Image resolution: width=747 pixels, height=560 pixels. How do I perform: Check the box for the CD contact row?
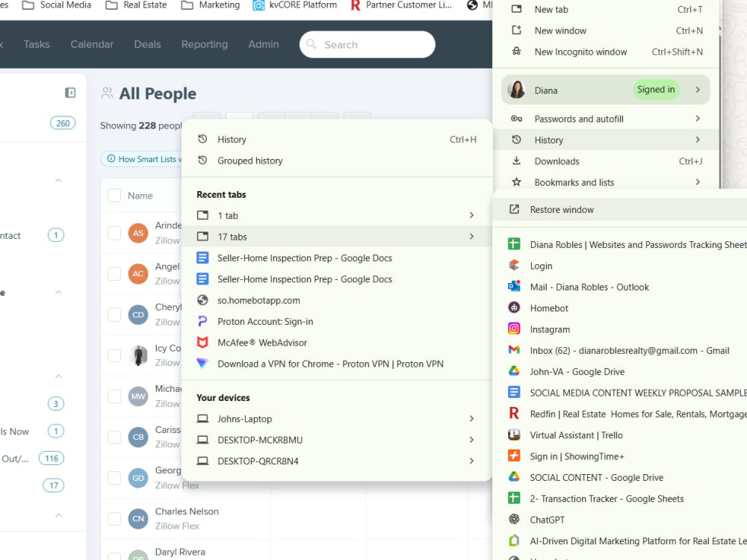(x=114, y=315)
